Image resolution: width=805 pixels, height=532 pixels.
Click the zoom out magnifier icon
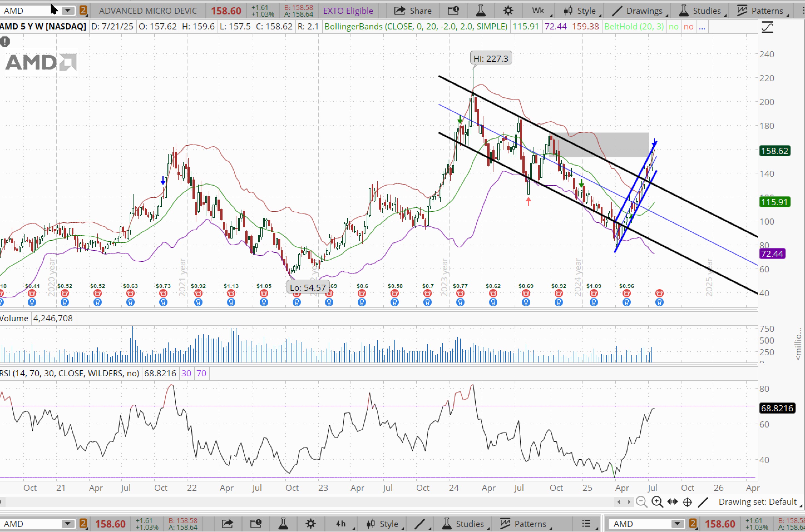[641, 501]
